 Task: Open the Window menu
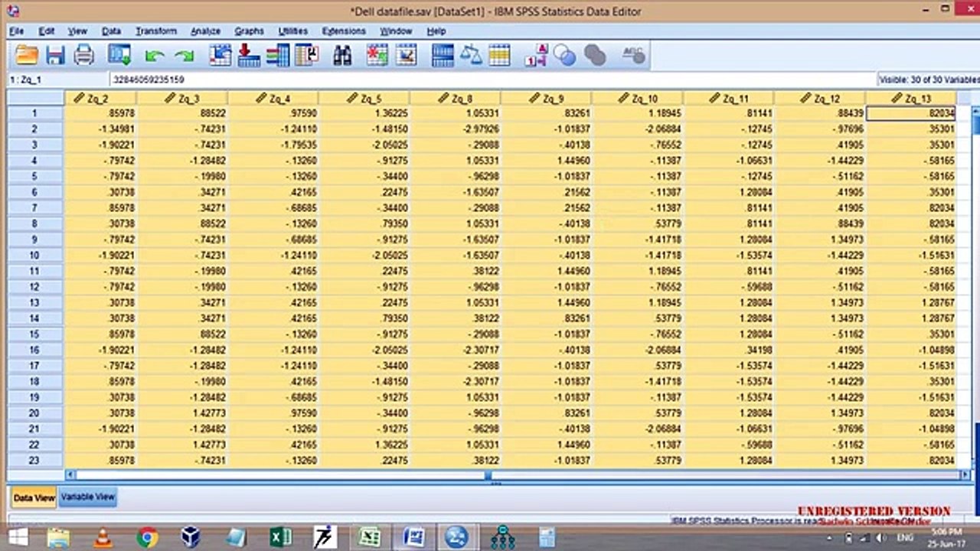[x=396, y=31]
